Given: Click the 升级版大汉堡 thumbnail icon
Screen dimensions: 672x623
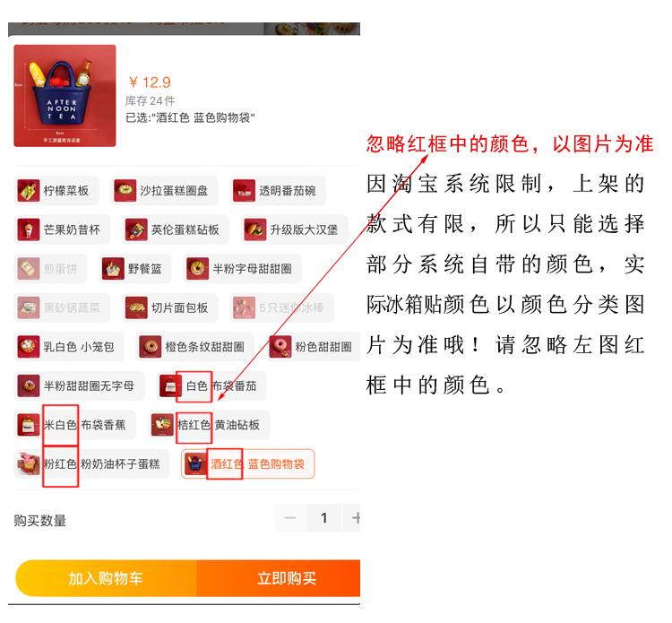Looking at the screenshot, I should [255, 229].
